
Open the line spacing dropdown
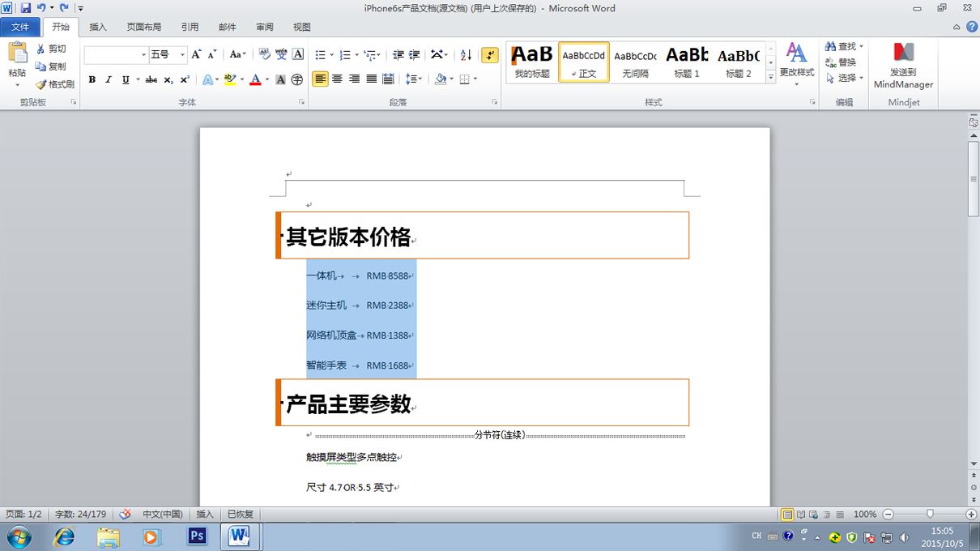pos(414,79)
